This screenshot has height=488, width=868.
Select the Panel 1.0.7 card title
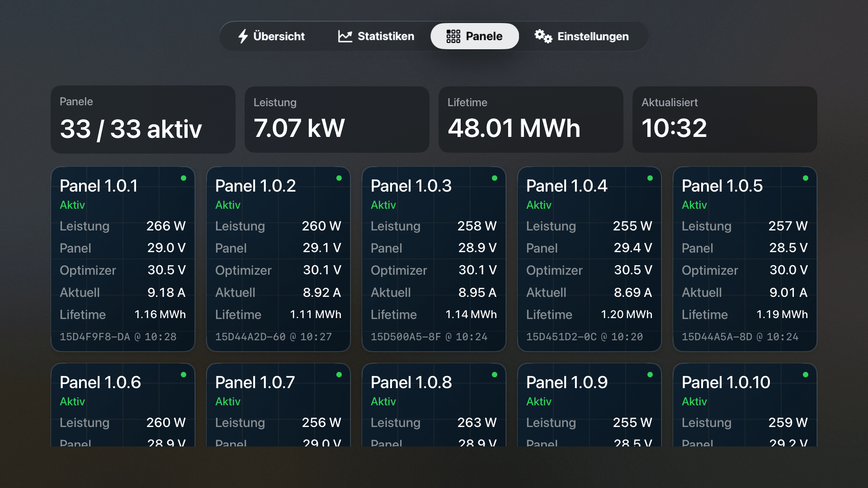coord(255,382)
